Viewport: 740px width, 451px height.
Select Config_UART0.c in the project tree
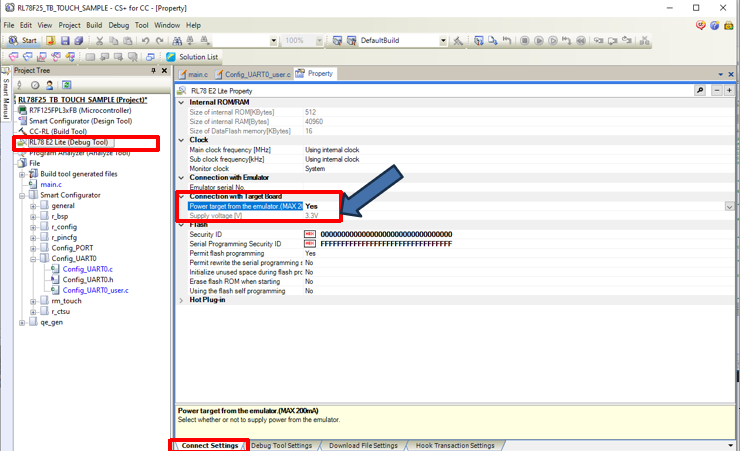[88, 269]
